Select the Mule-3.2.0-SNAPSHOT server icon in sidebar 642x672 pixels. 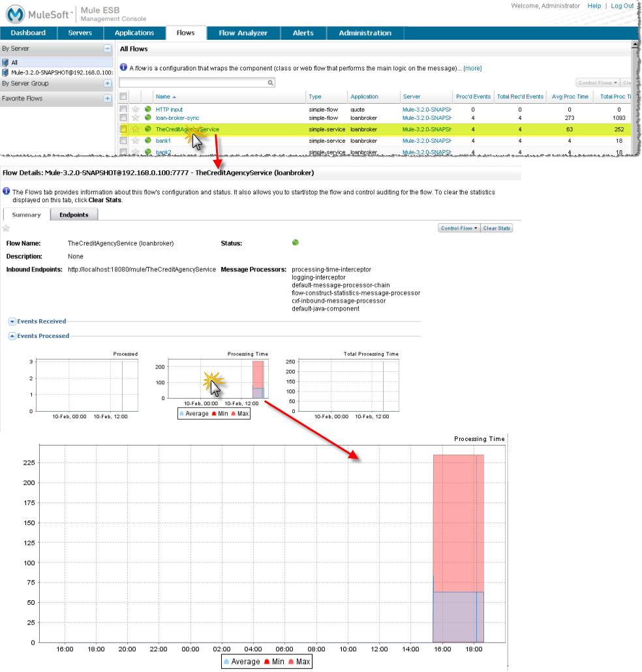click(5, 72)
